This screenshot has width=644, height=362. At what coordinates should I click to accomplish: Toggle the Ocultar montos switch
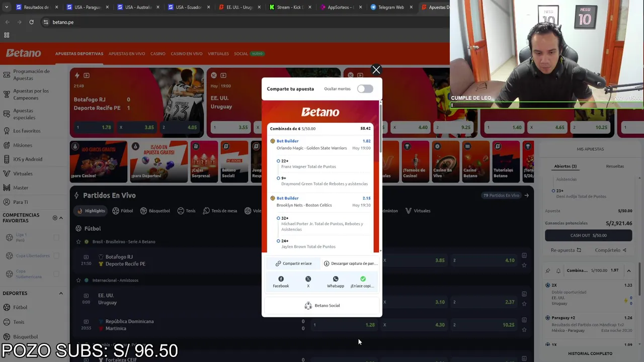365,89
